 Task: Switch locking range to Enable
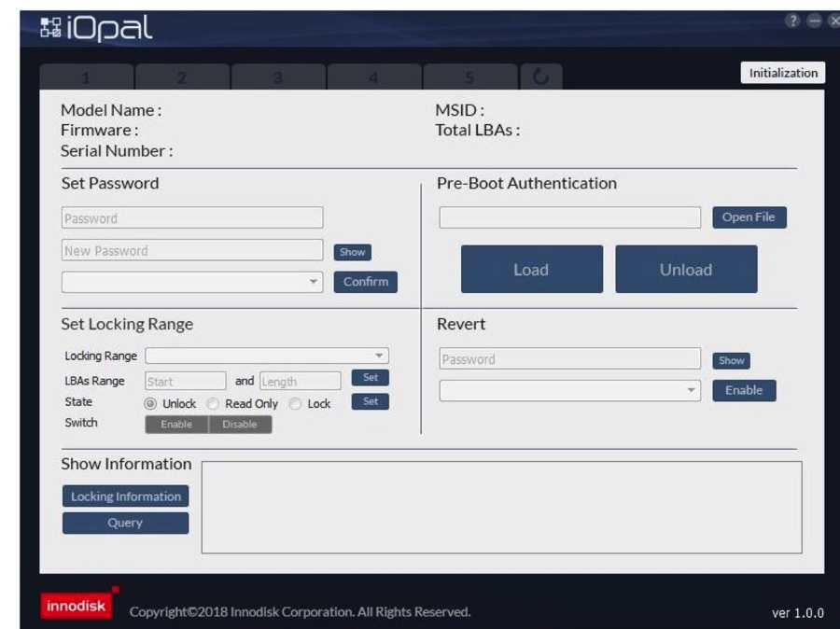tap(176, 425)
